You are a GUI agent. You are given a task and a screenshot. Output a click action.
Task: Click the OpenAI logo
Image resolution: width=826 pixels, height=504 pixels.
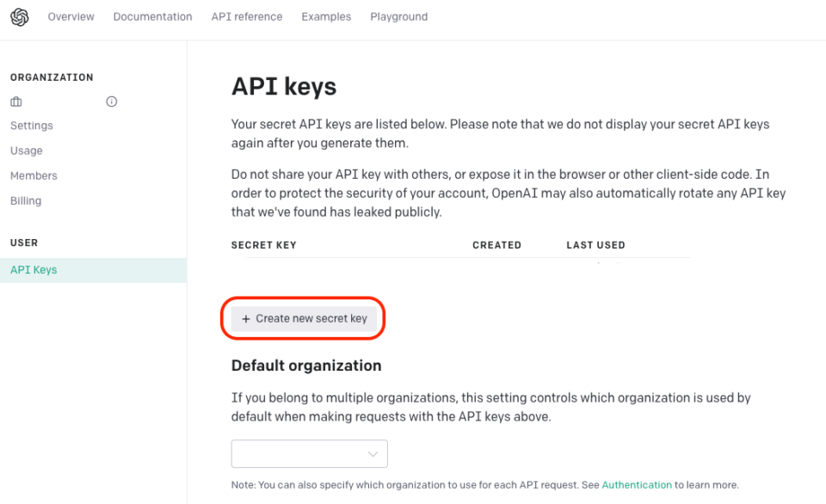tap(19, 16)
